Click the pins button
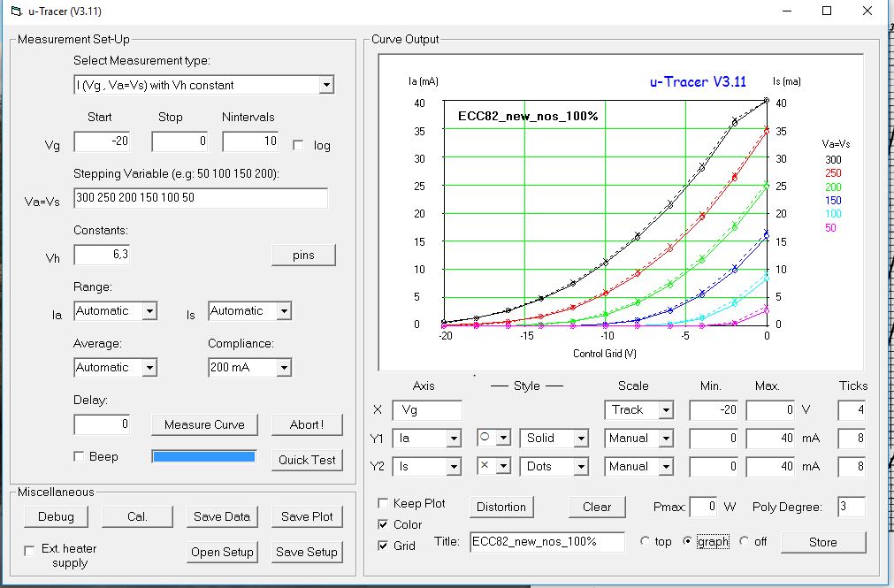 [x=303, y=256]
